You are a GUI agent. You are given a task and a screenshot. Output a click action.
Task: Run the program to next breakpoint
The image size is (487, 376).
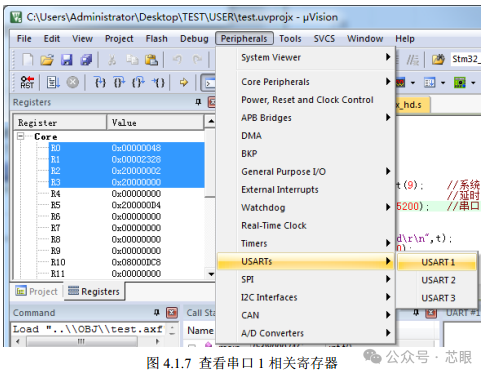pyautogui.click(x=53, y=82)
